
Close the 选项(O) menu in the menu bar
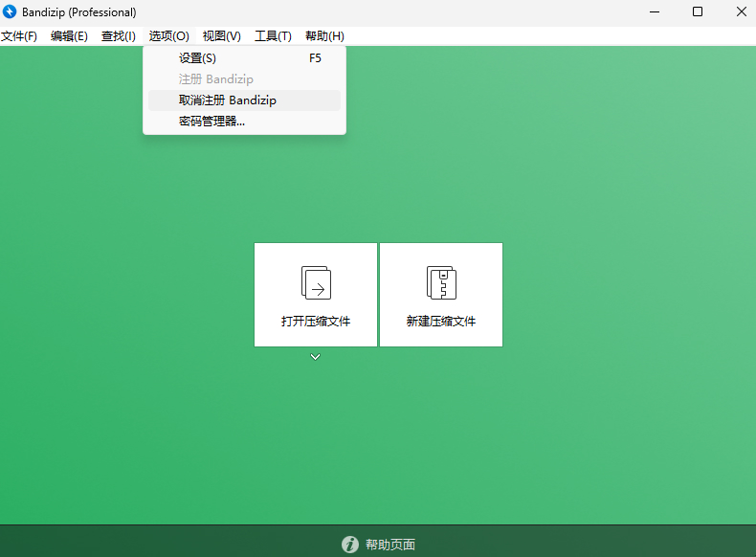click(x=168, y=36)
